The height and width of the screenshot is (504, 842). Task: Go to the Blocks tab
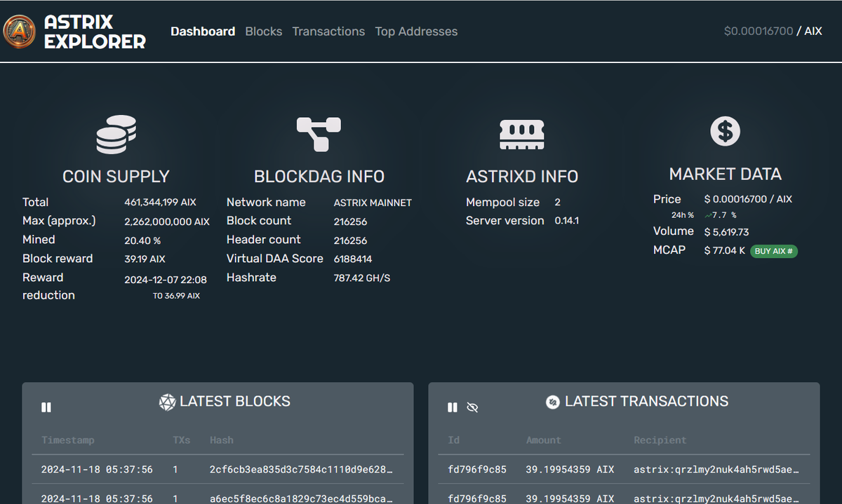point(264,32)
